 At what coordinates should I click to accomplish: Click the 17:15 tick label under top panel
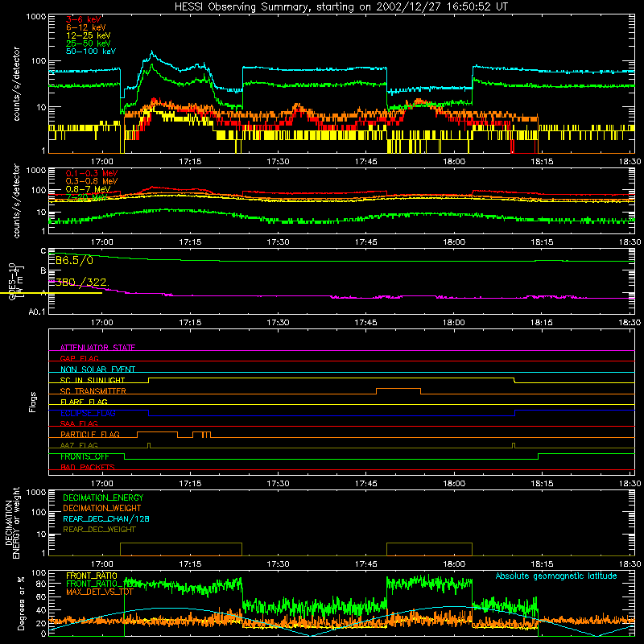(x=190, y=162)
